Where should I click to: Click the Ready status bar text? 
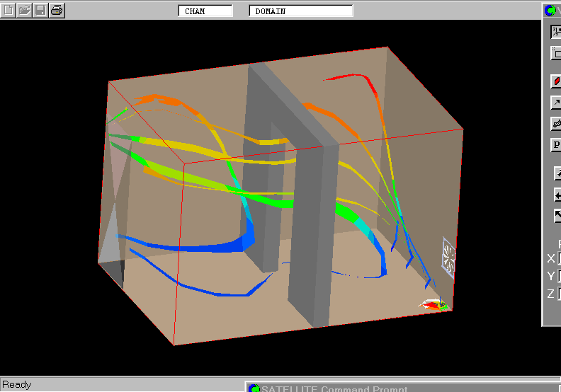click(17, 385)
